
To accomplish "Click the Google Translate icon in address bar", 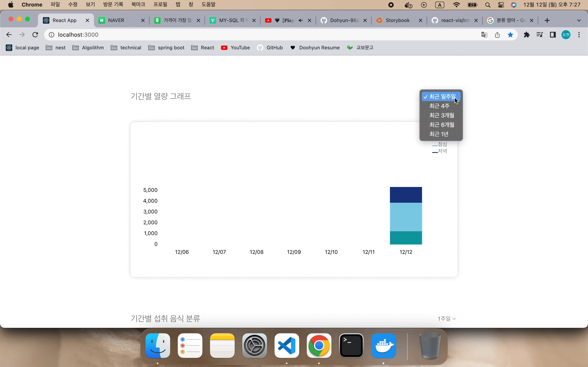I will point(484,35).
